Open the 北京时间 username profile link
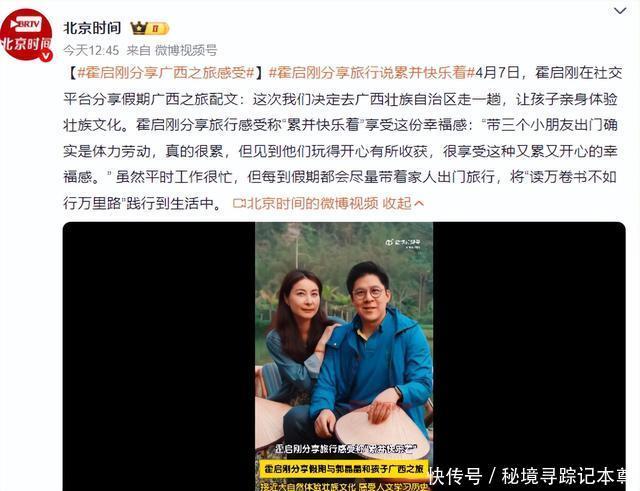Screen dimensions: 640x491 [x=92, y=28]
